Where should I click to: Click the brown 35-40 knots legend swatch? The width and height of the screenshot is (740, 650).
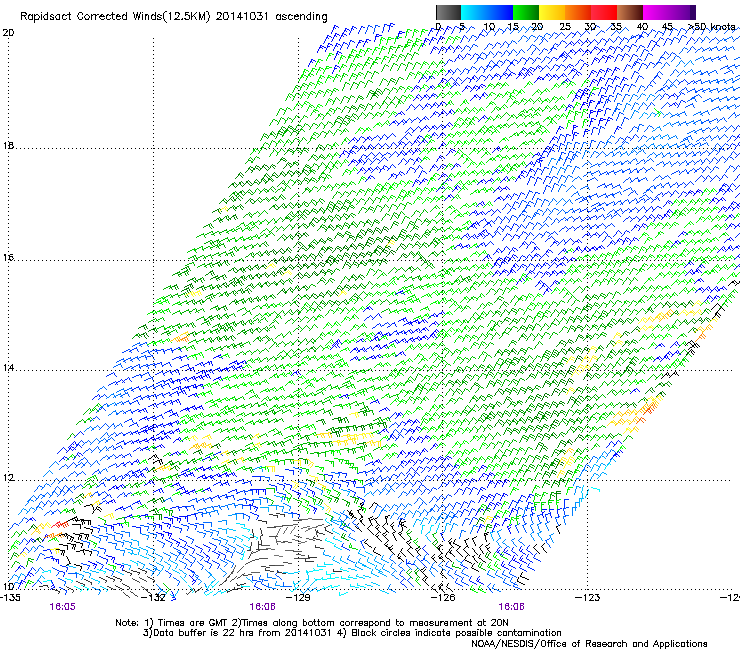(630, 12)
